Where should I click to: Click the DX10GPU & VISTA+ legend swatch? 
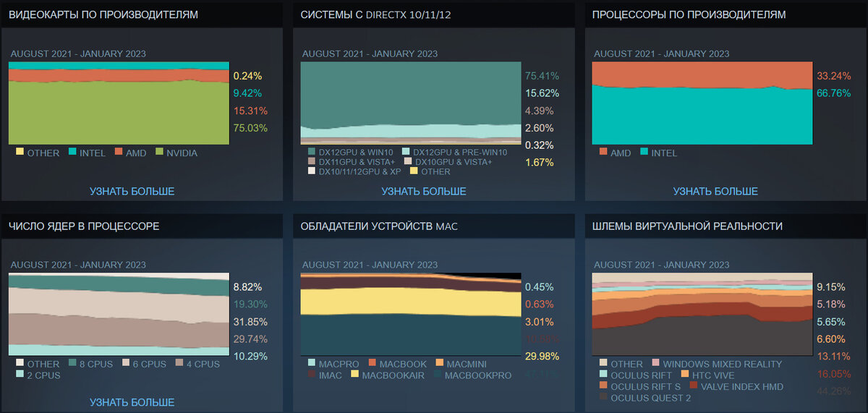(408, 161)
